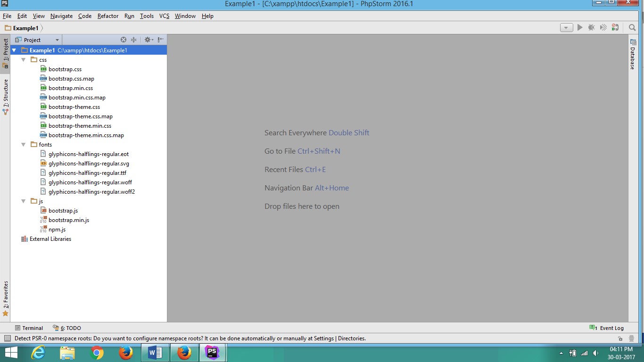Select glyphicons-halflings-regular.woff2 file
This screenshot has width=644, height=362.
click(x=91, y=192)
